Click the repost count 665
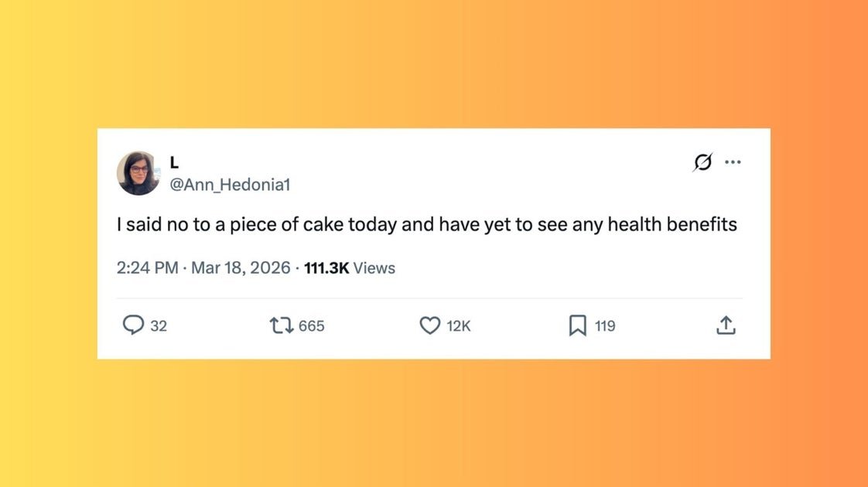 coord(311,326)
